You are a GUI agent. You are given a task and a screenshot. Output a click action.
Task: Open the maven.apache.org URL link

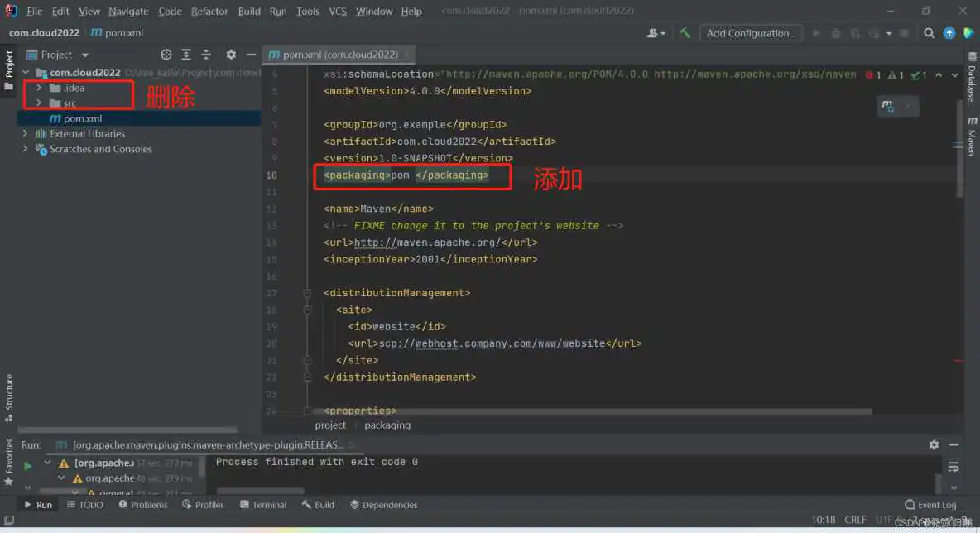(426, 242)
